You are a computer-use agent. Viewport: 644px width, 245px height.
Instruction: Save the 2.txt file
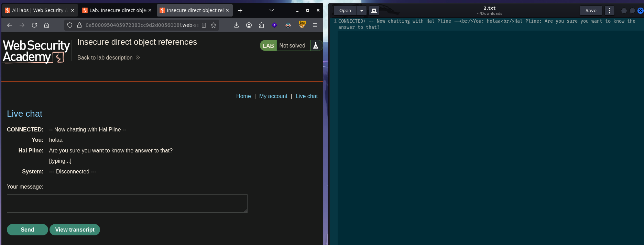tap(591, 11)
